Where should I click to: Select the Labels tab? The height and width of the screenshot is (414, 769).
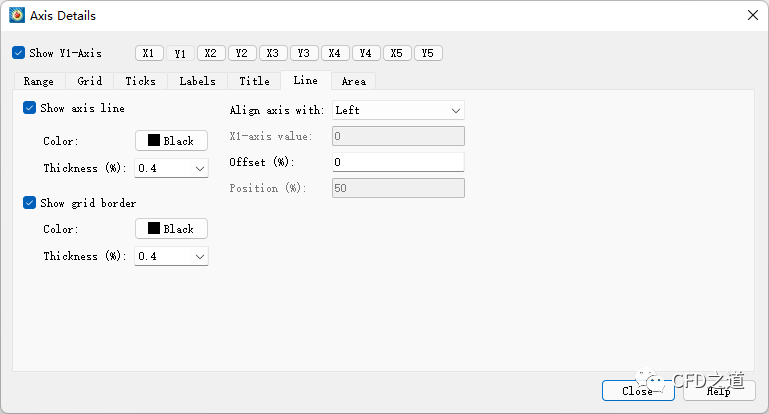(x=197, y=81)
